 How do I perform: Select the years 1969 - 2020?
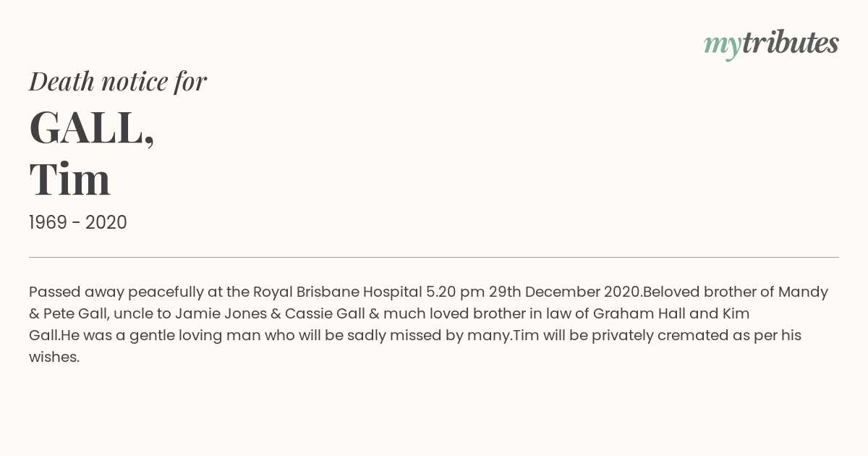point(78,223)
